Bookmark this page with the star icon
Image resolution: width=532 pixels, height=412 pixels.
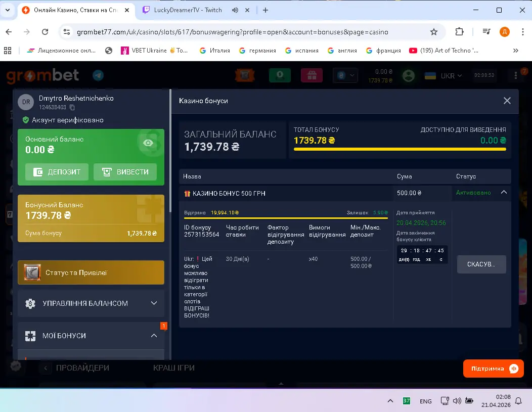[x=433, y=32]
